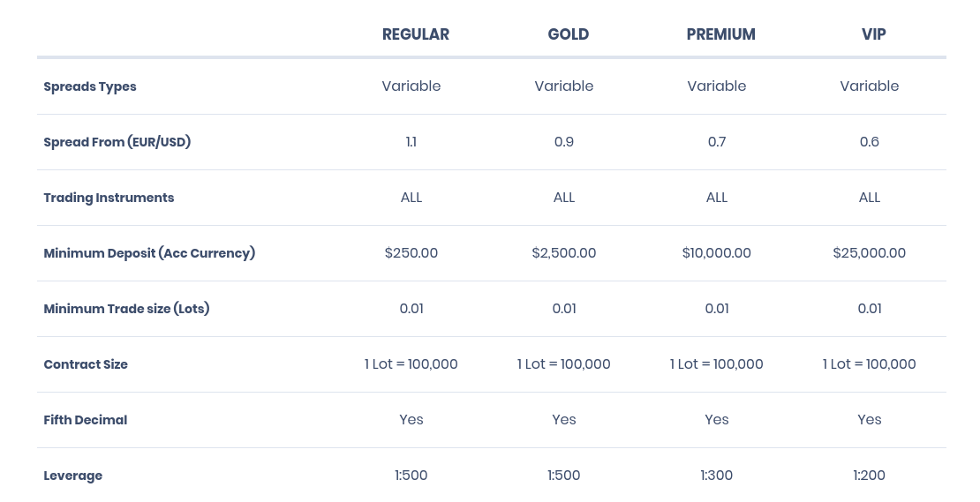Click the 0.6 VIP spread value
Viewport: 980px width, 502px height.
point(870,142)
